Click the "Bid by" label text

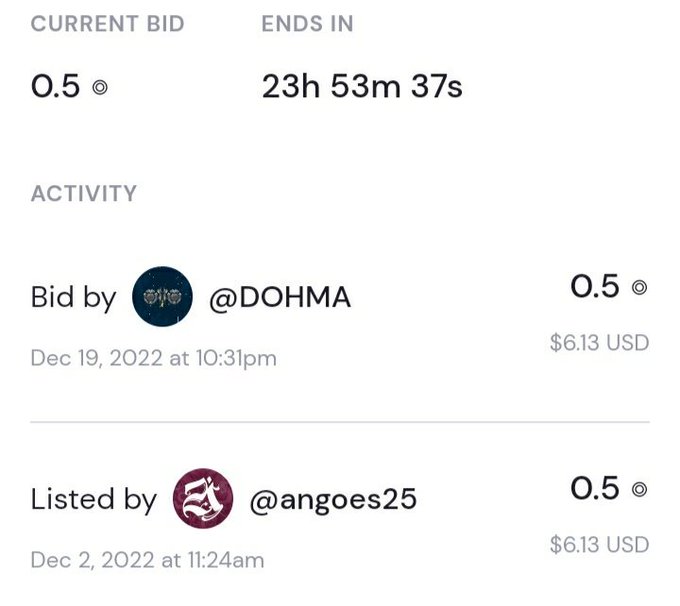coord(74,298)
